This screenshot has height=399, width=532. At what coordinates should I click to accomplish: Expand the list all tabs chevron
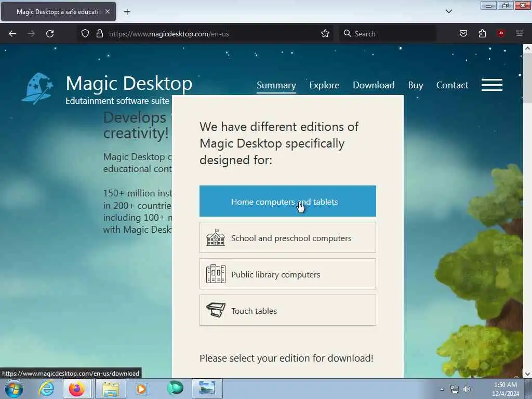click(448, 11)
